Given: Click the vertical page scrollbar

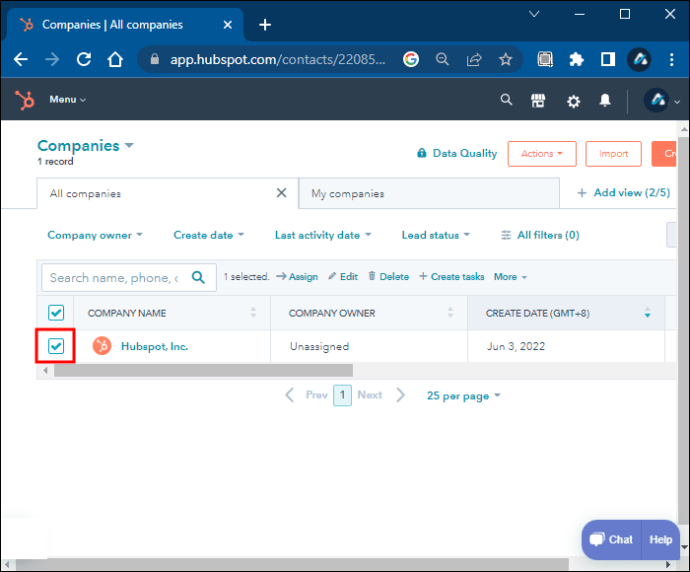Looking at the screenshot, I should pyautogui.click(x=683, y=330).
